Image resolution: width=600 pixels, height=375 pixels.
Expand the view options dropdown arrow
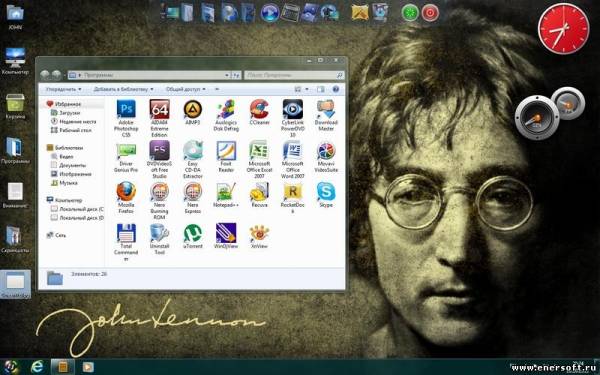click(x=307, y=89)
